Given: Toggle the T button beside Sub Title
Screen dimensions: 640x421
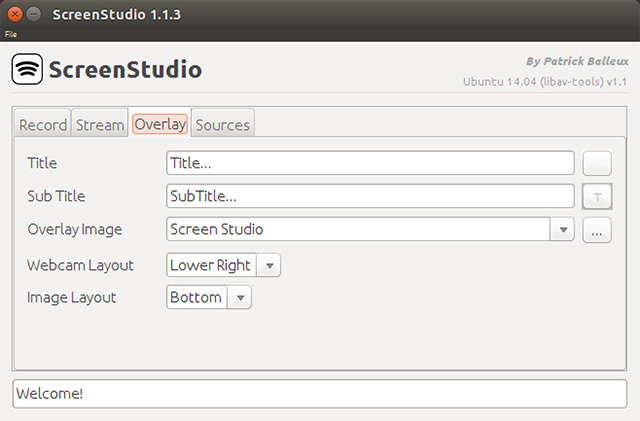Looking at the screenshot, I should (x=597, y=196).
